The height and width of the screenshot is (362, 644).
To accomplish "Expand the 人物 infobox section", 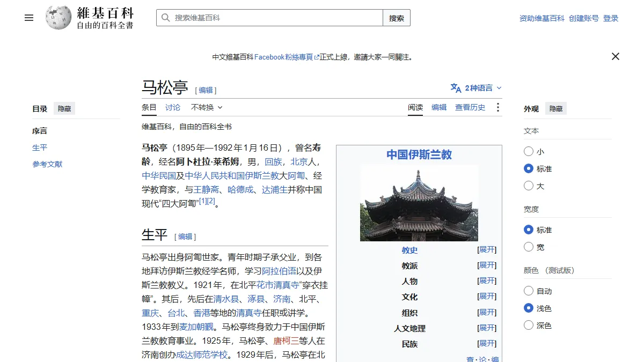I will pos(487,280).
